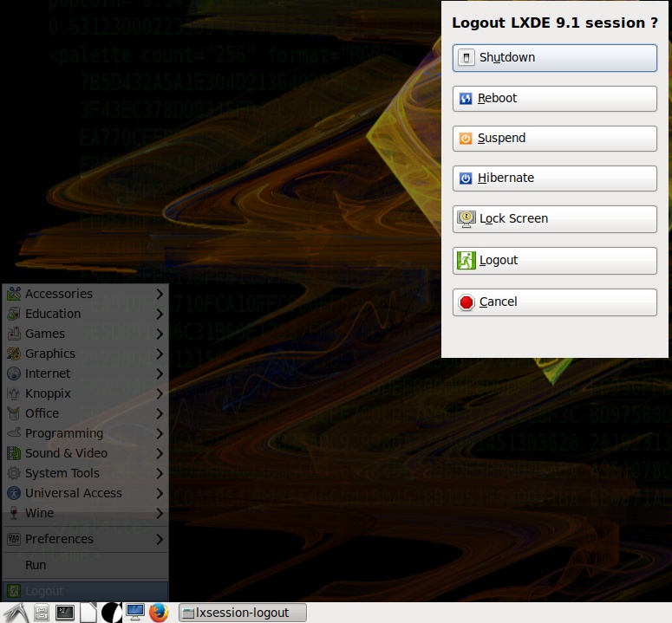This screenshot has height=623, width=672.
Task: Click the Lock Screen monitor icon
Action: pos(466,219)
